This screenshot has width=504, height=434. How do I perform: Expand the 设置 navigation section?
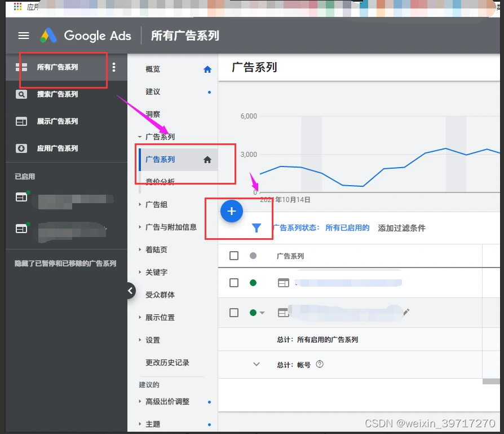(140, 340)
